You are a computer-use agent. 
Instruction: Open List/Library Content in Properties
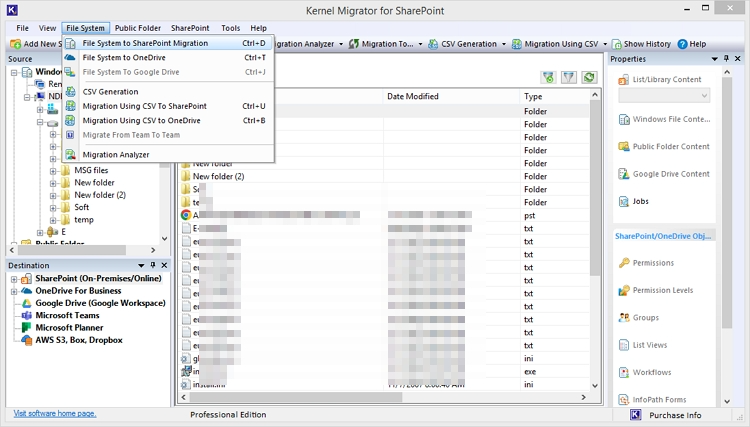[x=660, y=79]
